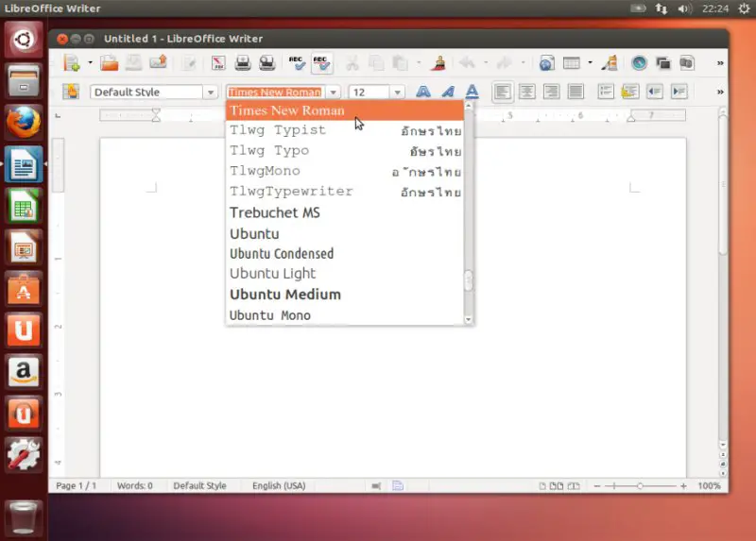Open Firefox from the Ubuntu launcher
Viewport: 756px width, 541px height.
tap(23, 123)
